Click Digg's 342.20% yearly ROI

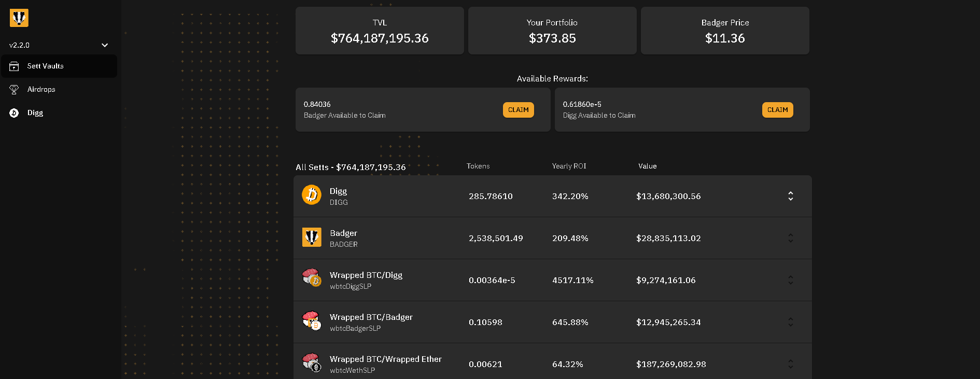coord(570,196)
